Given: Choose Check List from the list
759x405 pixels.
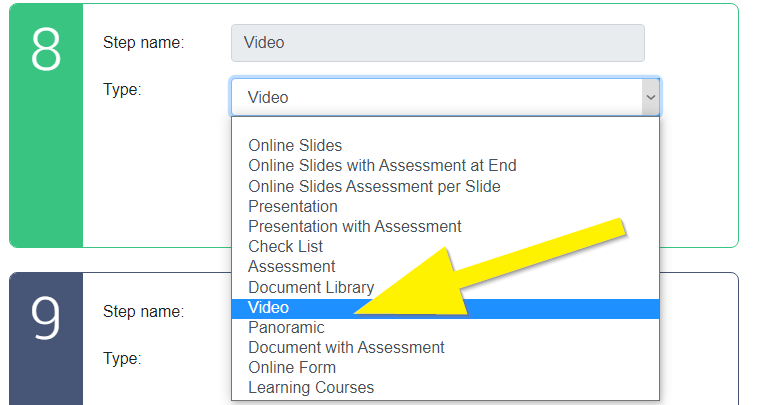Looking at the screenshot, I should click(285, 246).
